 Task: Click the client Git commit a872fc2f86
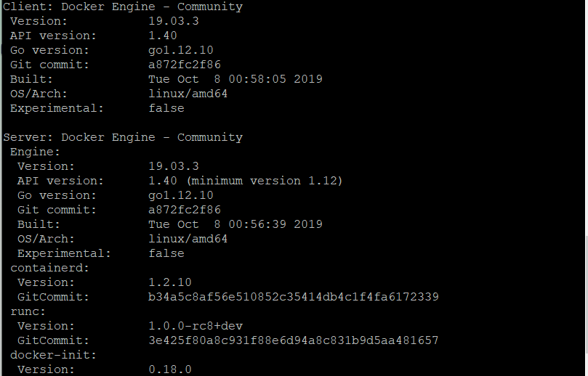point(185,65)
